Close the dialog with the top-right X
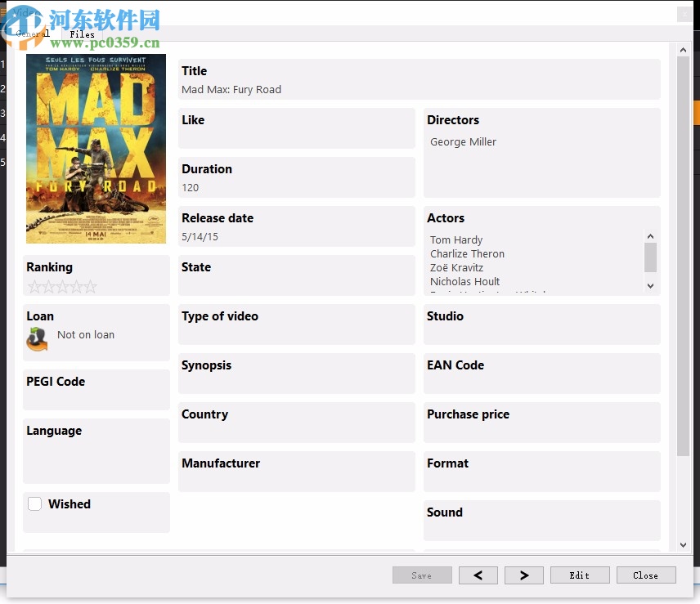Image resolution: width=700 pixels, height=604 pixels. pos(684,14)
